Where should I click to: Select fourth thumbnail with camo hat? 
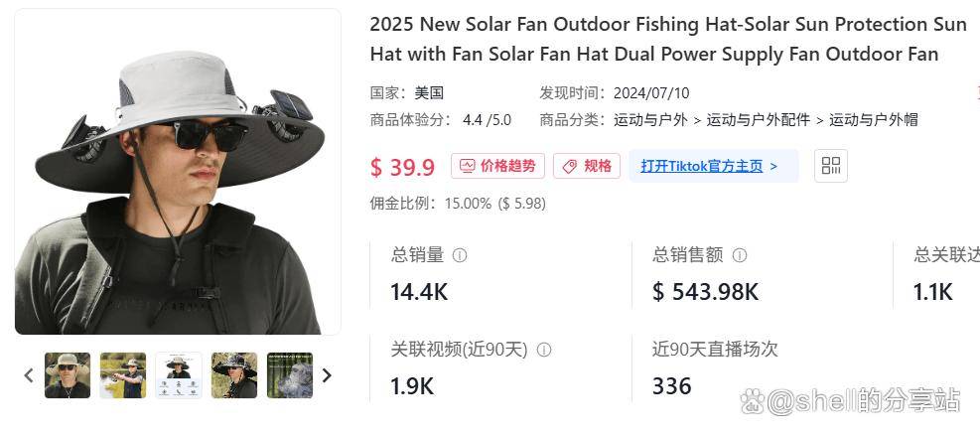click(234, 375)
